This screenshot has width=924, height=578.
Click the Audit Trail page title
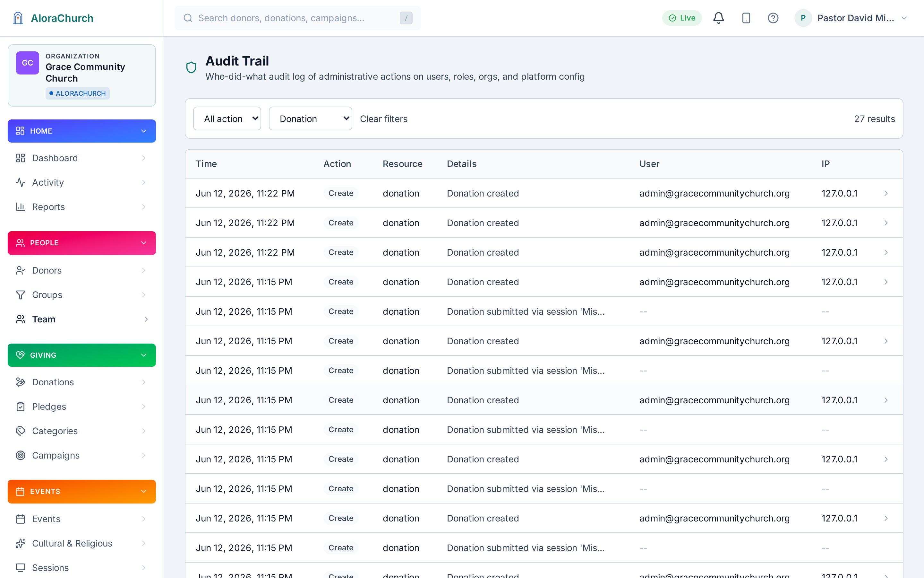pyautogui.click(x=237, y=61)
